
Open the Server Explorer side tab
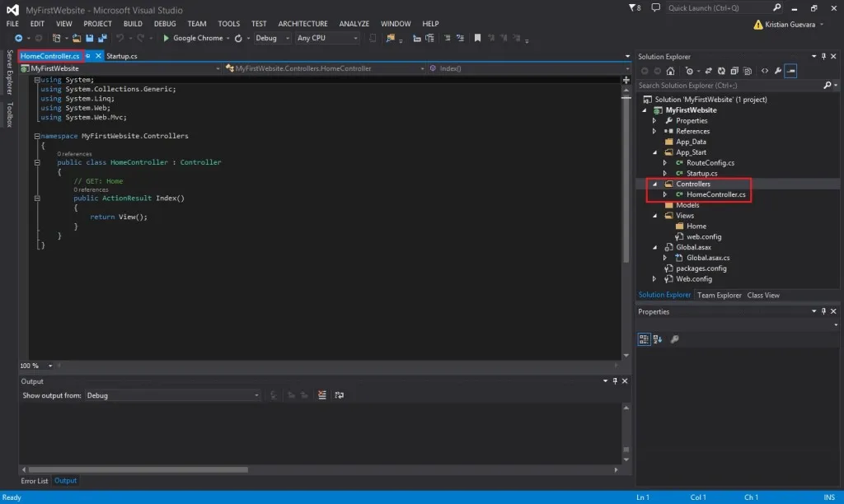point(9,72)
